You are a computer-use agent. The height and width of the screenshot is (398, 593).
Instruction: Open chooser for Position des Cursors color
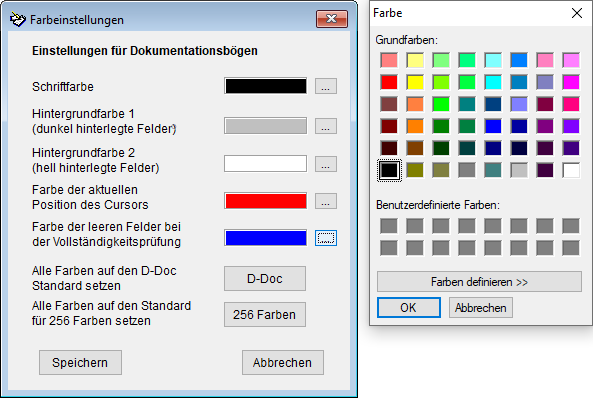pos(326,201)
